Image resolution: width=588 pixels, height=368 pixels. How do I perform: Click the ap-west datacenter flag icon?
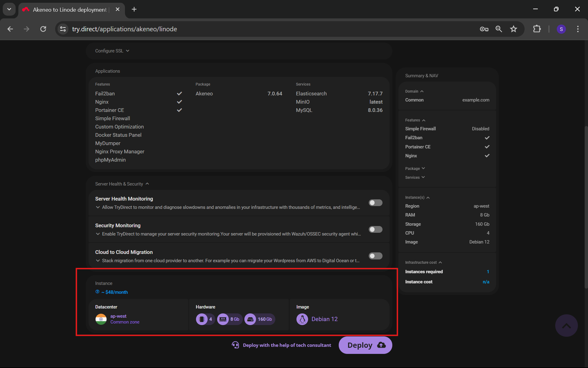tap(101, 319)
